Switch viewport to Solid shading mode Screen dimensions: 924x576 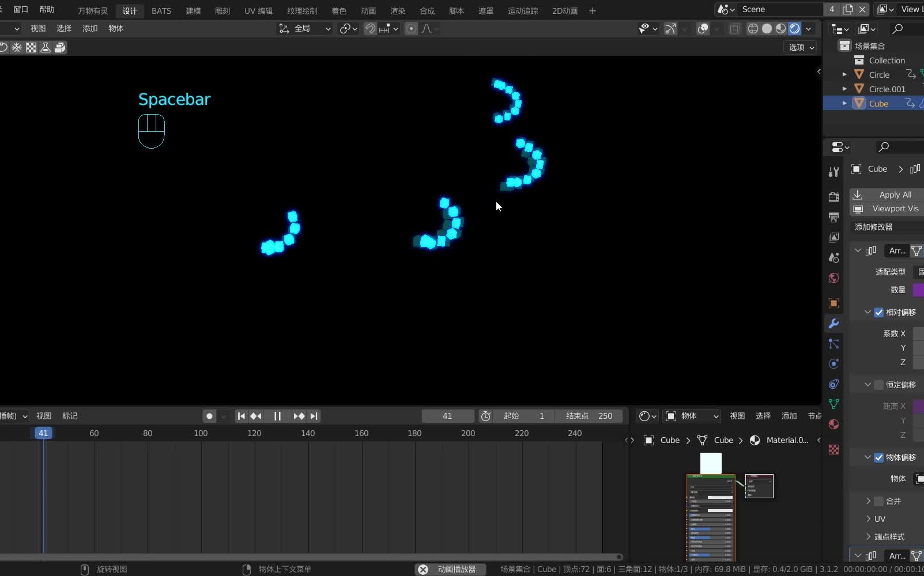tap(767, 29)
